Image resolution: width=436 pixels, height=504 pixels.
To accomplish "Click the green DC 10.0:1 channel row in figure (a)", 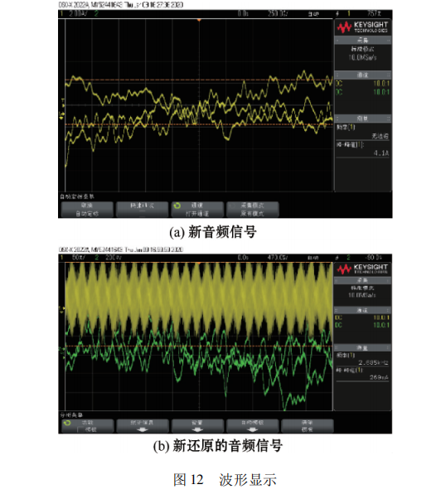I will [x=363, y=92].
